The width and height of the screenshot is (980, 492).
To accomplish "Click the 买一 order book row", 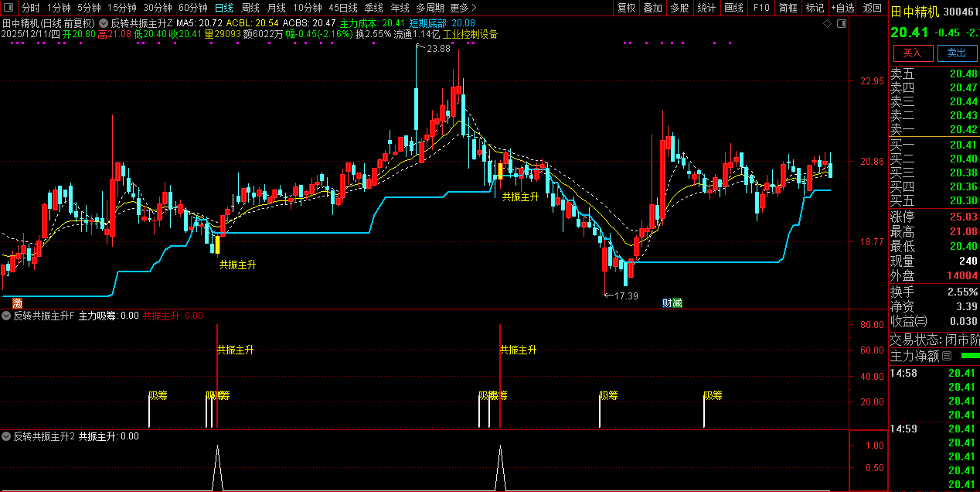I will click(934, 145).
